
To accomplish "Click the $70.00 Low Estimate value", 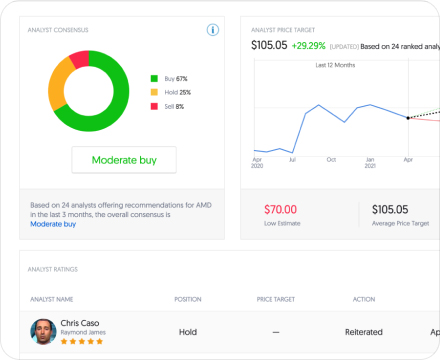I will 280,209.
